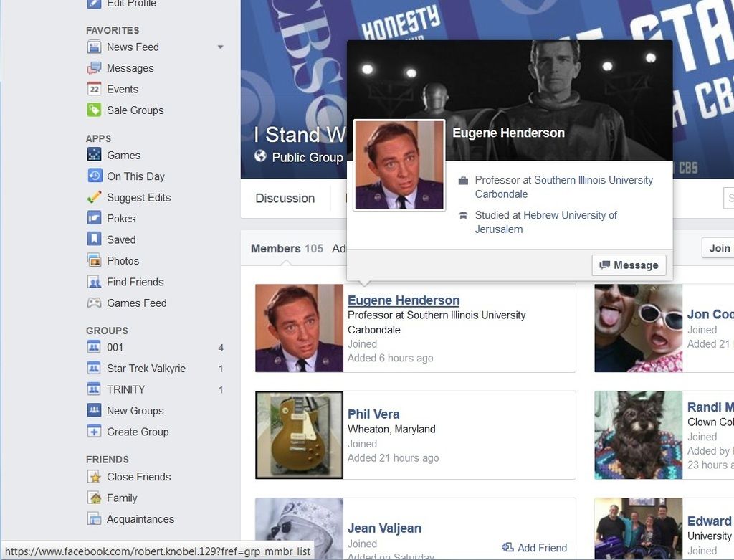Click 'Added 21 hours ago' under Phil Vera
The image size is (734, 560).
click(x=393, y=458)
